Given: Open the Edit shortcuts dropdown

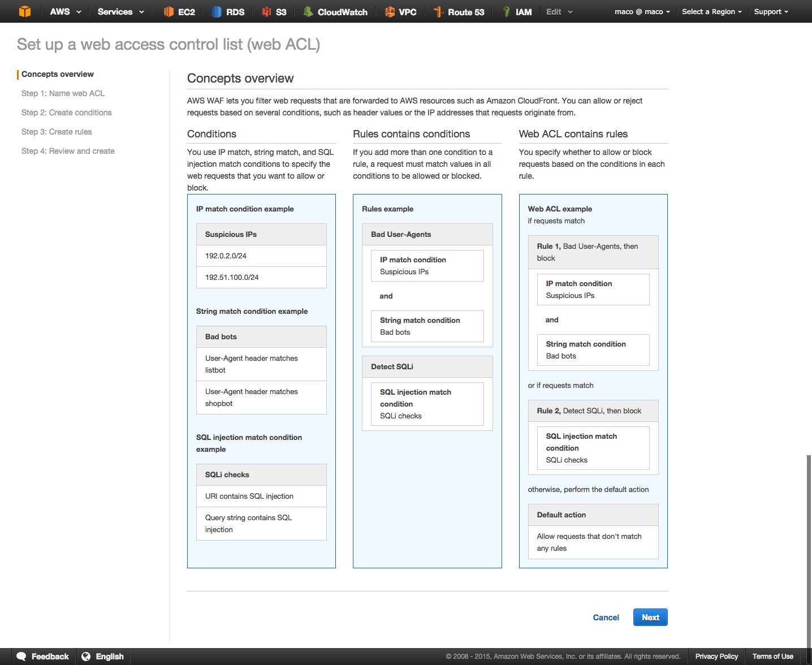Looking at the screenshot, I should pyautogui.click(x=559, y=11).
